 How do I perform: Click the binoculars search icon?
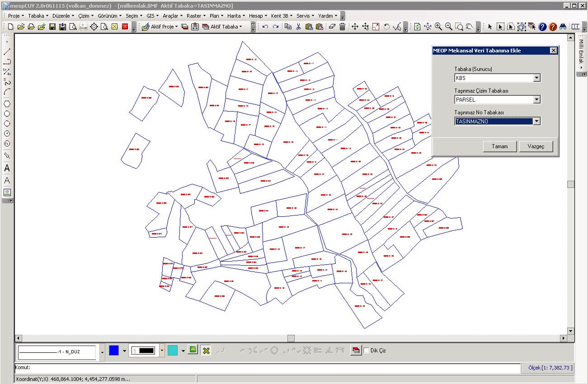pos(563,27)
